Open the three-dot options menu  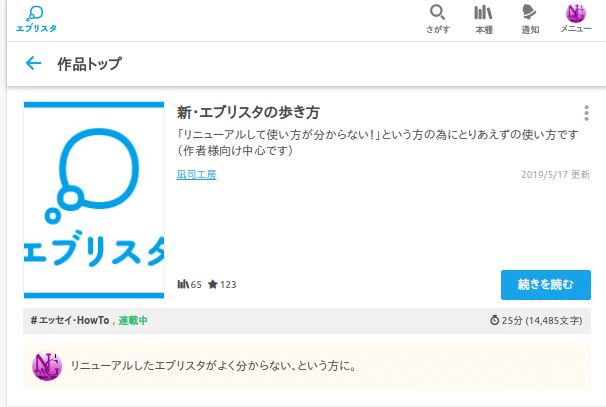click(x=586, y=113)
